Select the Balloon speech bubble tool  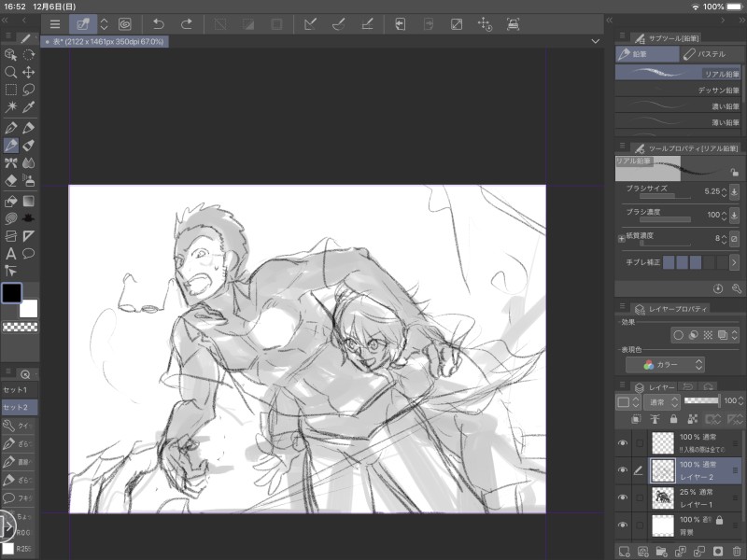[x=29, y=253]
